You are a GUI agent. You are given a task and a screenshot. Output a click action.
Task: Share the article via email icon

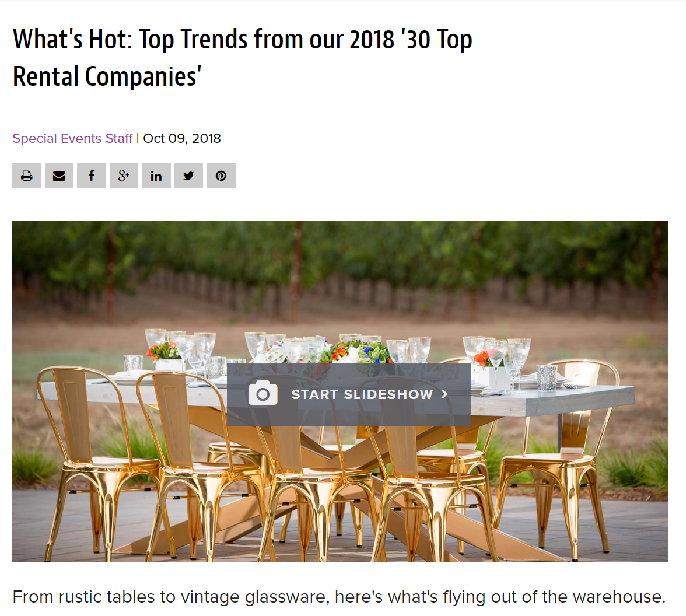[x=59, y=176]
